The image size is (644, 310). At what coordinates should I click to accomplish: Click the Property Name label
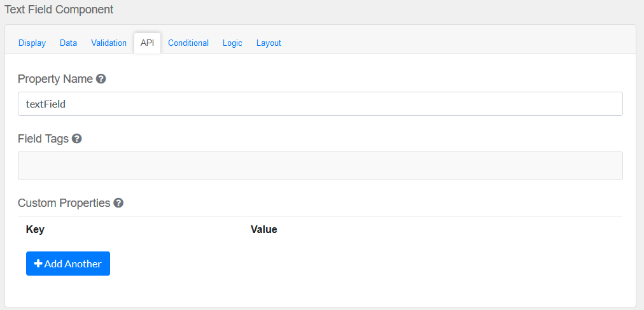click(55, 80)
